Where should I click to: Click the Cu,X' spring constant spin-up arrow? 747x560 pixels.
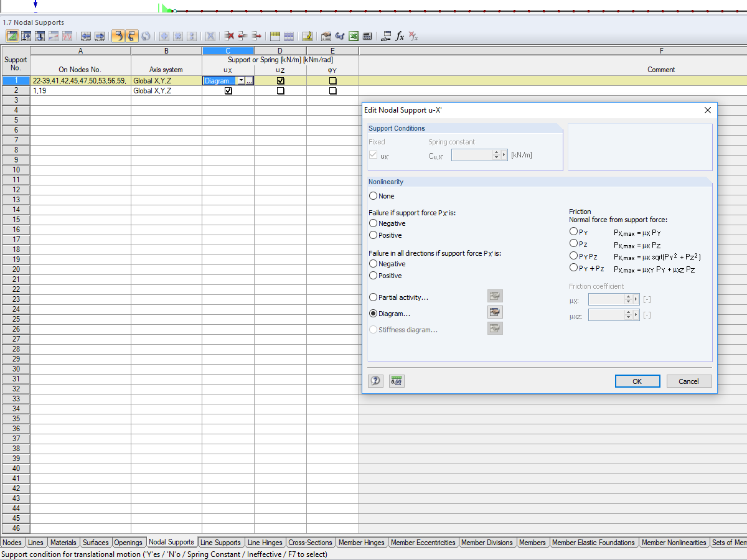[x=496, y=152]
